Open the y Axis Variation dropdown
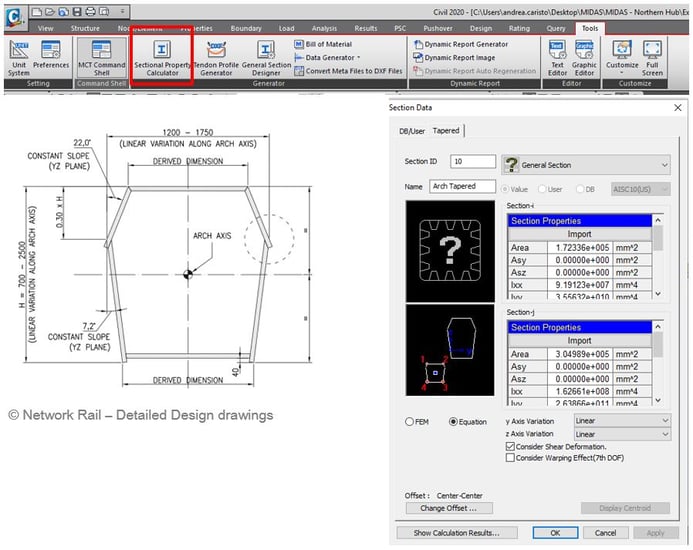This screenshot has height=550, width=693. point(622,420)
